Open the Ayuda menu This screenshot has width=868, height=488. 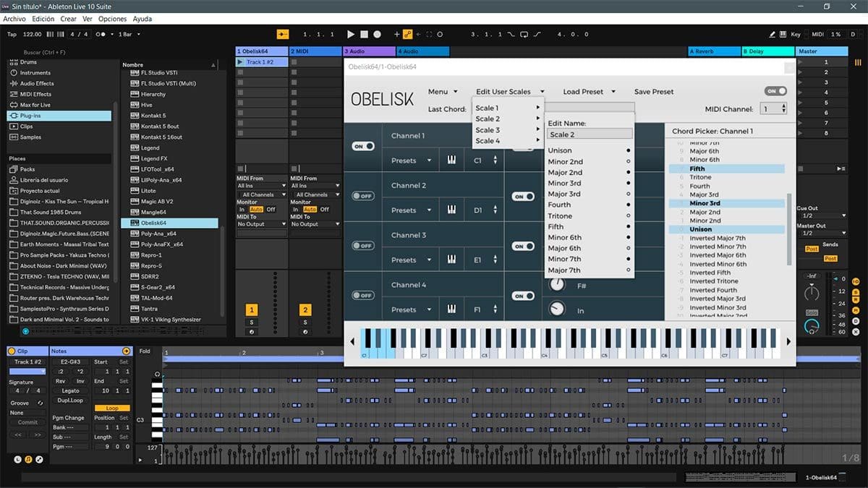point(142,19)
